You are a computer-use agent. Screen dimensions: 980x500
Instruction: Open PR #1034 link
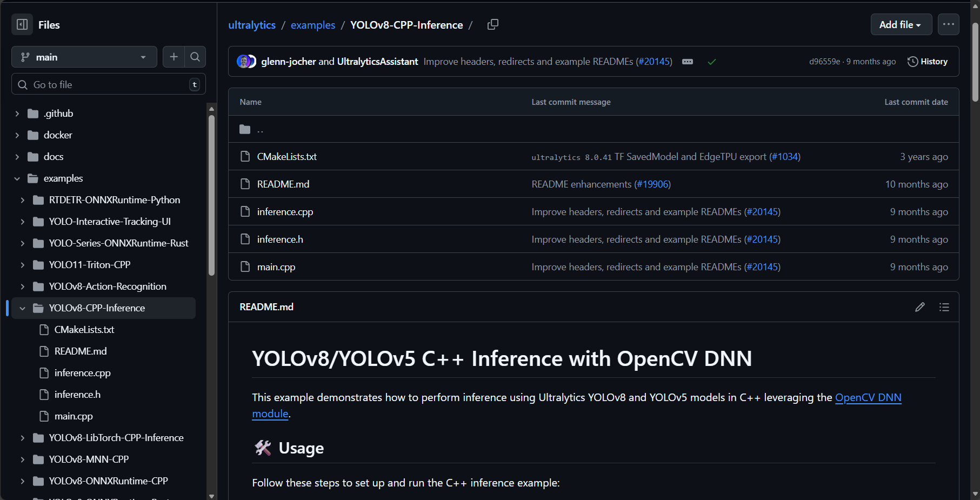coord(785,157)
